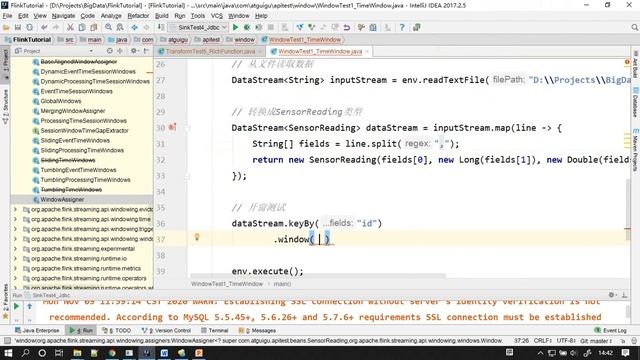Open the Terminal tool window
Viewport: 640px width, 360px height.
tap(214, 330)
